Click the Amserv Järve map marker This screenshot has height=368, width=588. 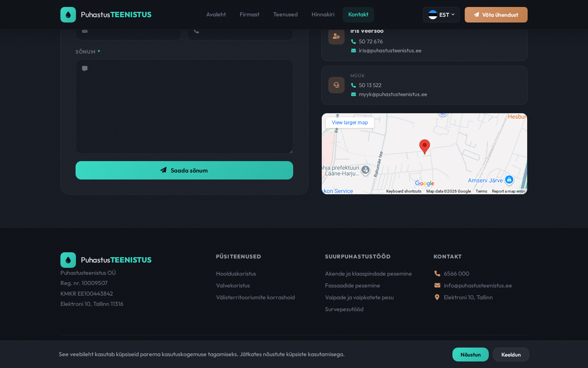click(x=509, y=180)
